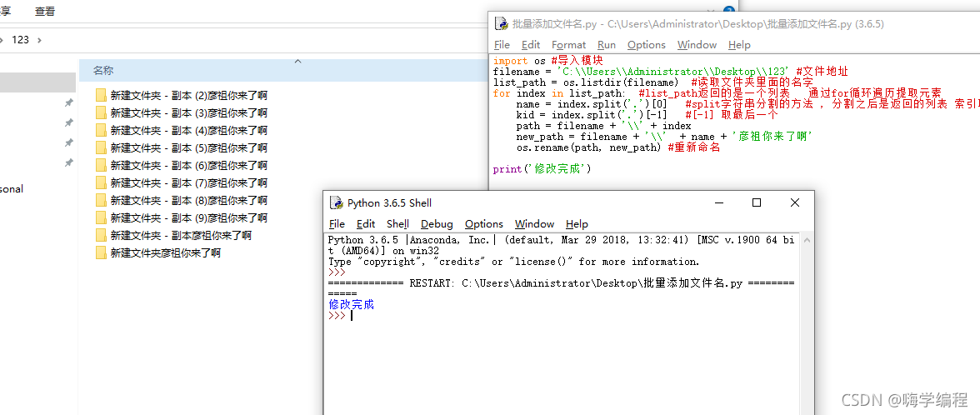Click the Python Shell scrollbar up arrow
Viewport: 980px width, 415px height.
coord(807,239)
